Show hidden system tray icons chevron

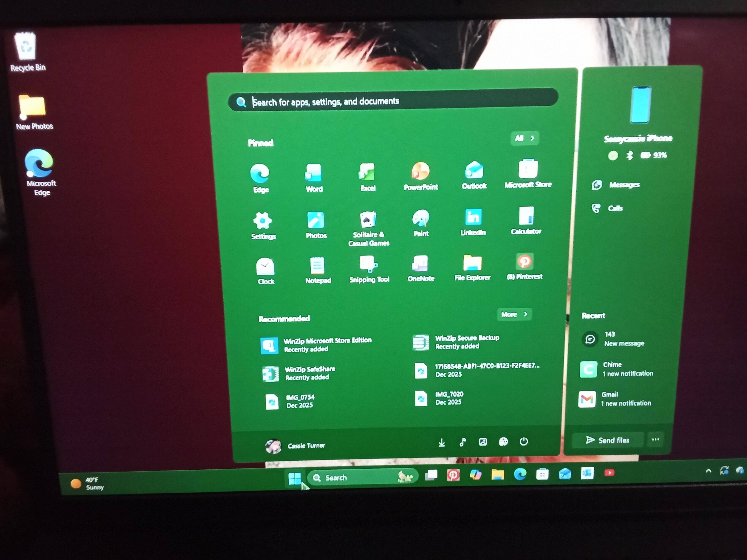point(708,471)
